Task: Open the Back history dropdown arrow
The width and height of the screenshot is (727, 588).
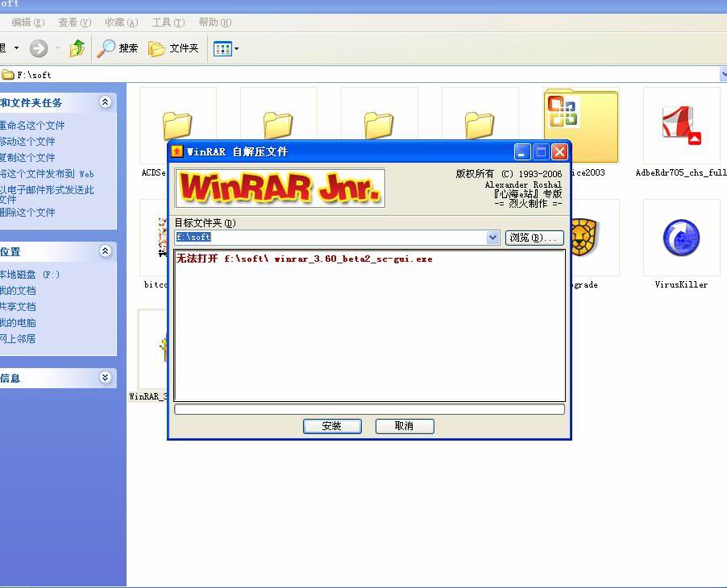Action: 17,48
